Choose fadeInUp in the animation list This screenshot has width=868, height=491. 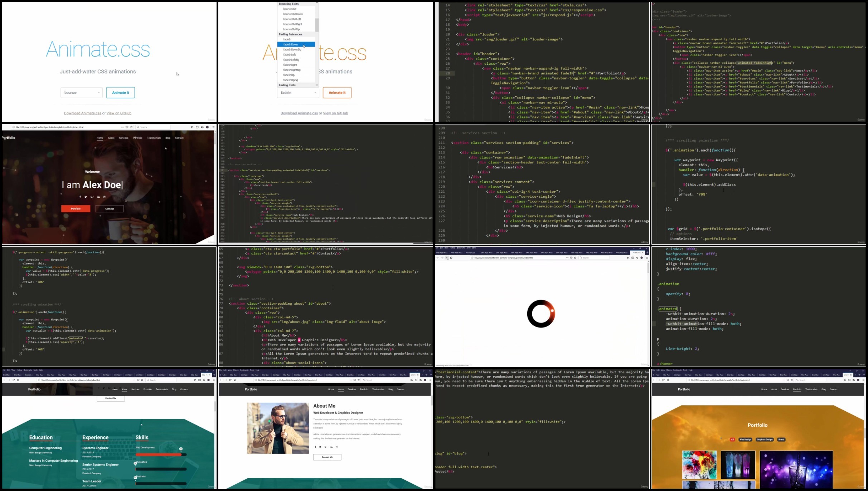coord(296,75)
